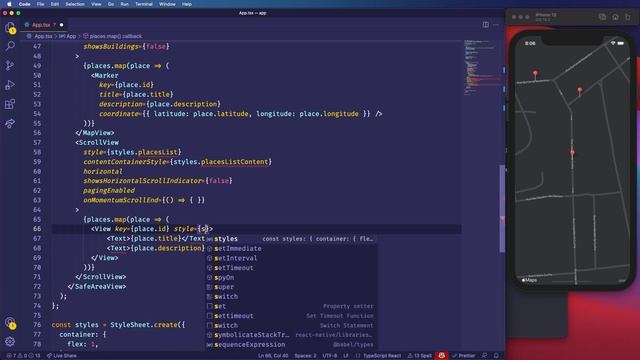This screenshot has width=640, height=360.
Task: Click simulator screenshot icon
Action: (x=602, y=17)
